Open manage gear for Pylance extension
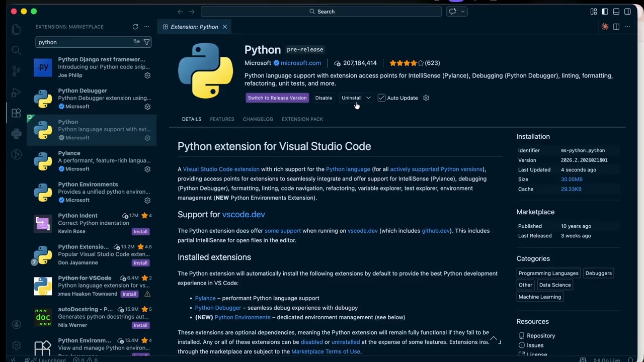The height and width of the screenshot is (362, 644). (147, 169)
